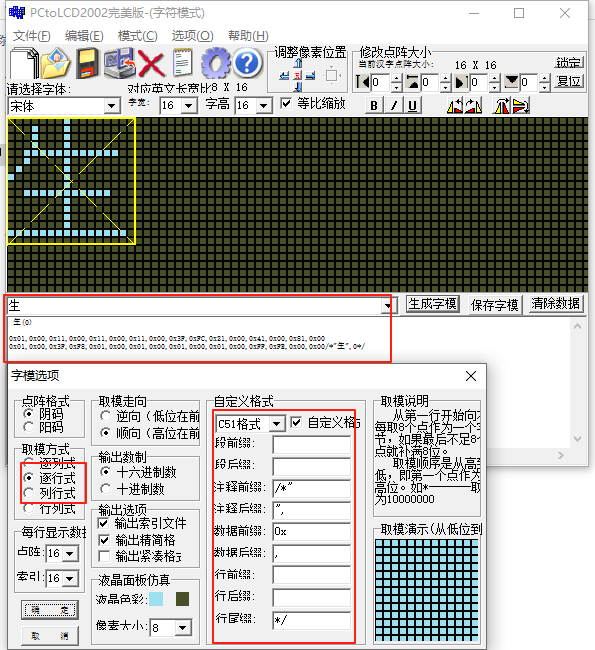Click the floppy disk save icon
This screenshot has height=650, width=595.
point(87,63)
